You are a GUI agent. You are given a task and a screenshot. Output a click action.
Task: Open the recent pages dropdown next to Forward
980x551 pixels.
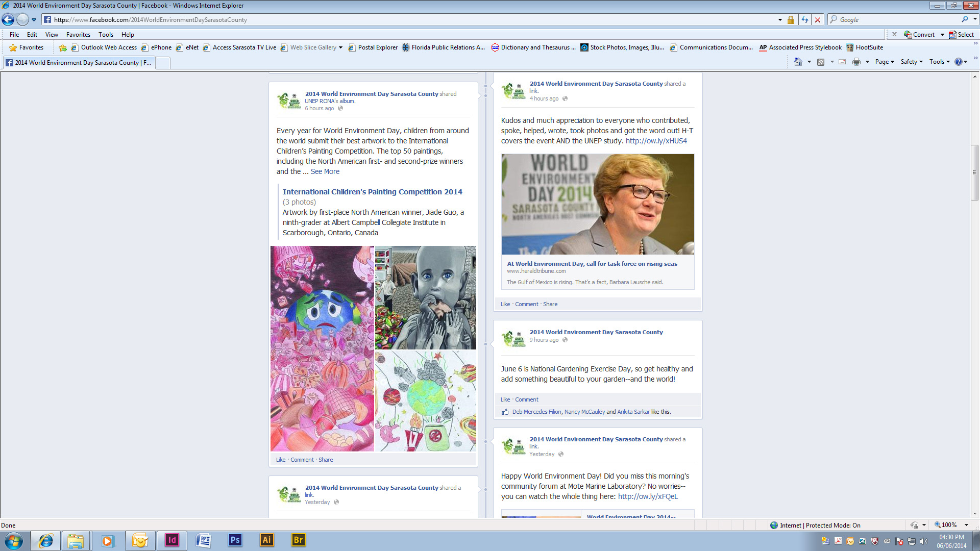tap(34, 20)
